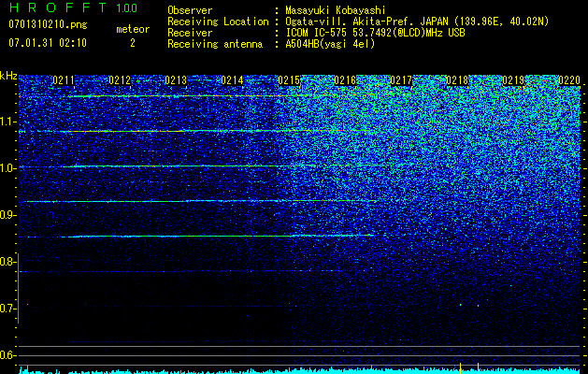The image size is (588, 374).
Task: Click the 0220 time marker
Action: pyautogui.click(x=569, y=80)
